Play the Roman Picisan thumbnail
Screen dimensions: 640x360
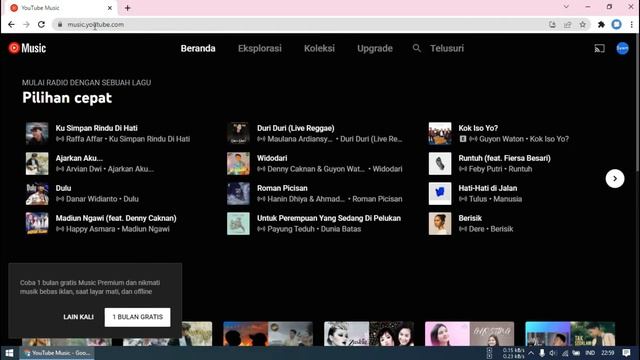(x=238, y=193)
